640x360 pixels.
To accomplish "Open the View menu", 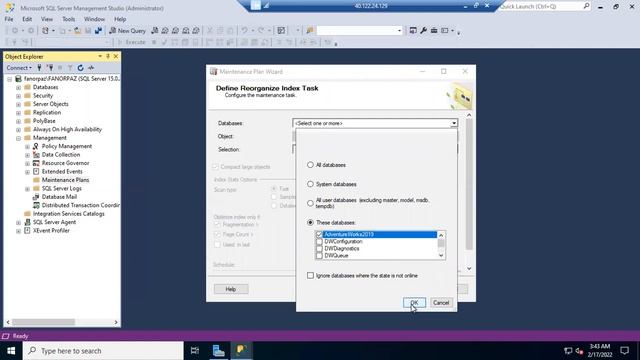I will tap(47, 19).
